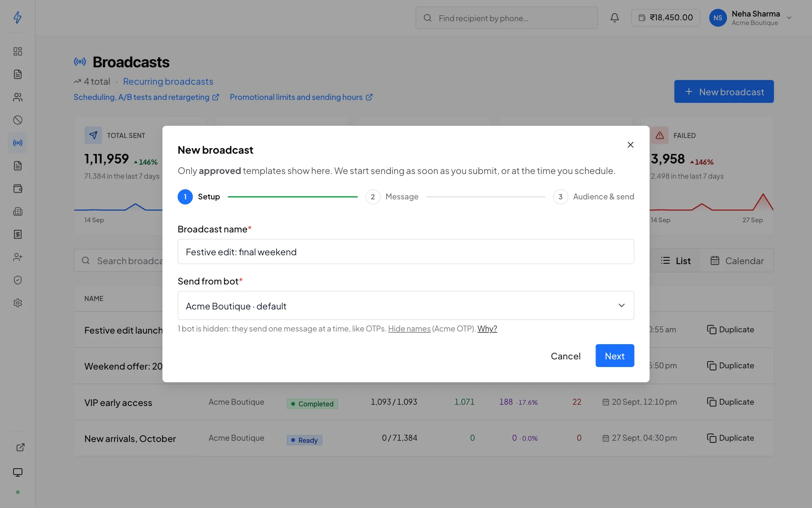Close the New broadcast dialog
Viewport: 812px width, 508px height.
pyautogui.click(x=630, y=145)
